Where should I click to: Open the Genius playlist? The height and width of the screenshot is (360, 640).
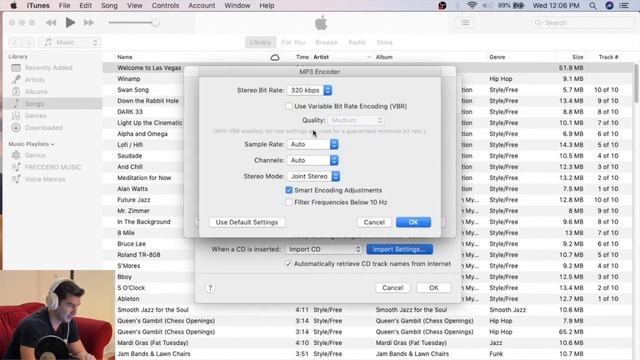(35, 155)
